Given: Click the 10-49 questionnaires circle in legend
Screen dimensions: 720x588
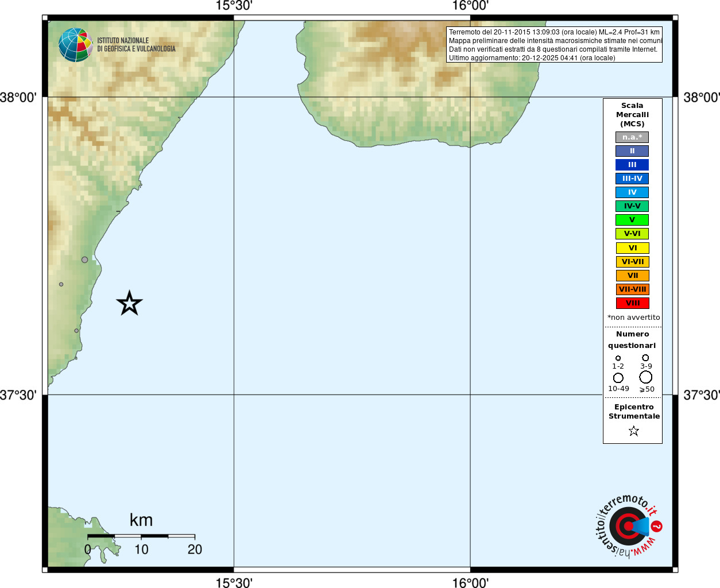Looking at the screenshot, I should 618,378.
